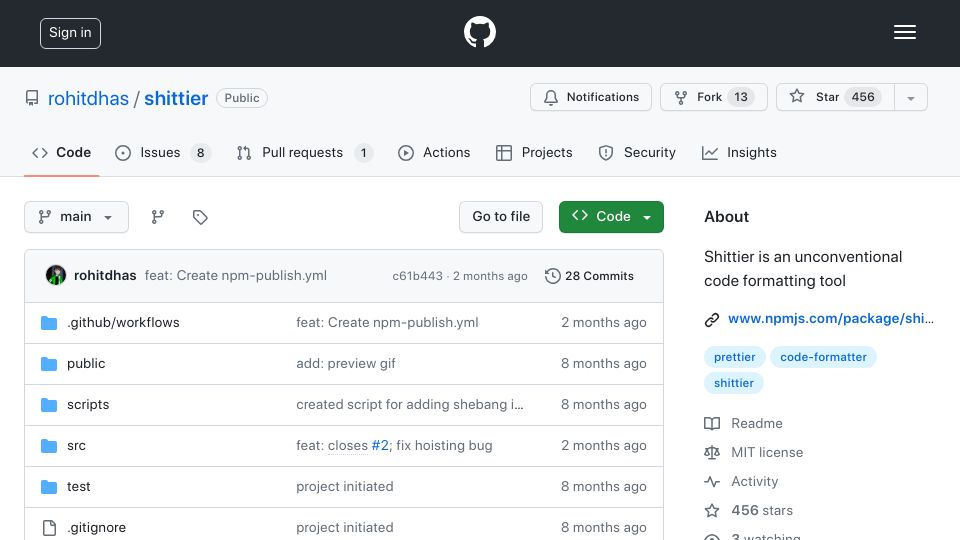This screenshot has height=540, width=960.
Task: Click the folder icon beside scripts
Action: point(49,405)
